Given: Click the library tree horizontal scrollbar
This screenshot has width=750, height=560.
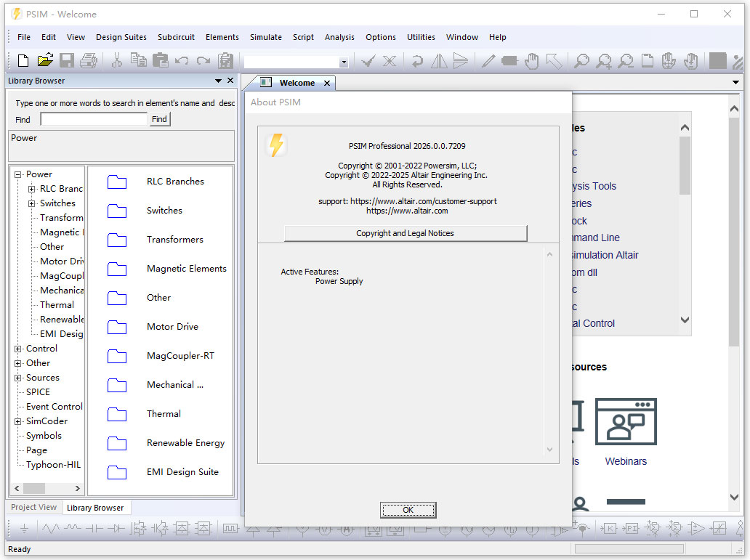Looking at the screenshot, I should 44,488.
